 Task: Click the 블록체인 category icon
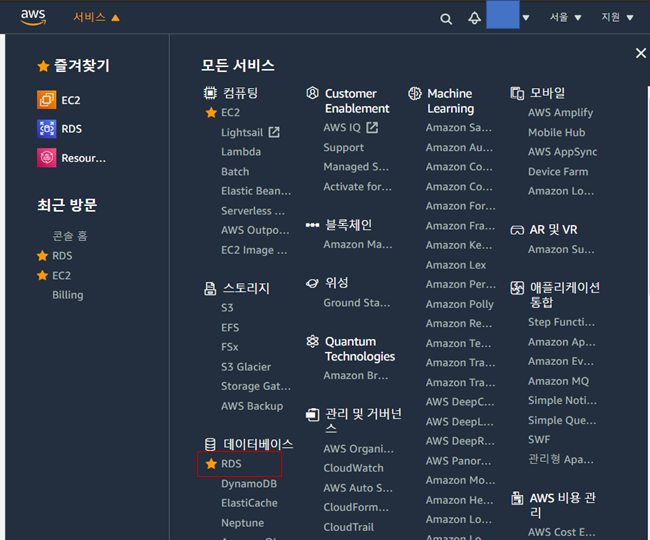click(313, 225)
